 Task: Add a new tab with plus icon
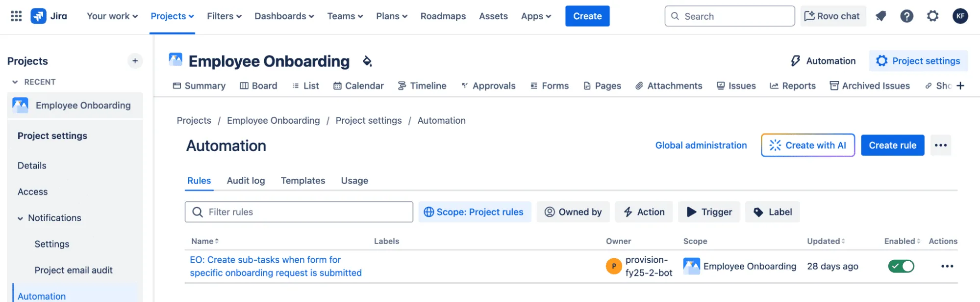click(960, 86)
